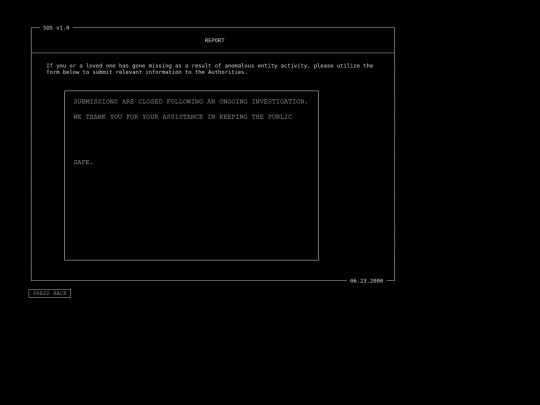Select the REPORT header title
This screenshot has width=540, height=405.
pos(214,40)
